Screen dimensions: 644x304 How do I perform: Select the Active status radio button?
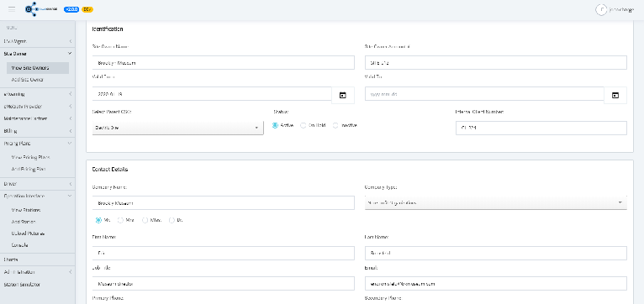pyautogui.click(x=275, y=125)
